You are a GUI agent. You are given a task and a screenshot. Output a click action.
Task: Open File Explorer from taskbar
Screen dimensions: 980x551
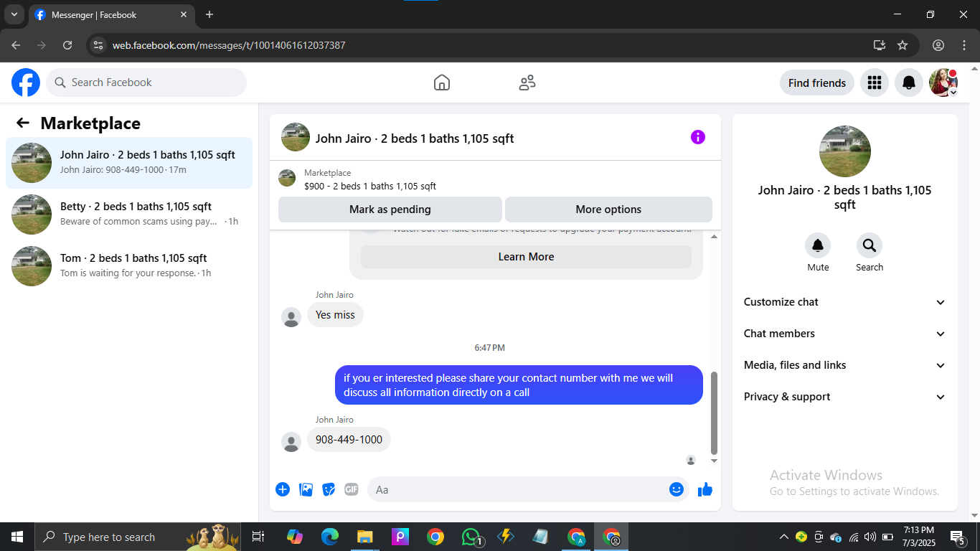[x=365, y=537]
